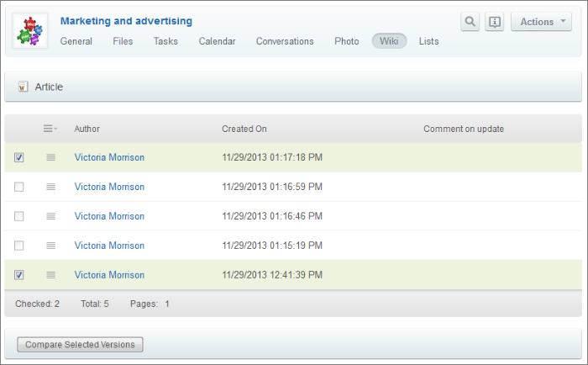
Task: Click the Marketing and advertising group logo
Action: point(29,30)
